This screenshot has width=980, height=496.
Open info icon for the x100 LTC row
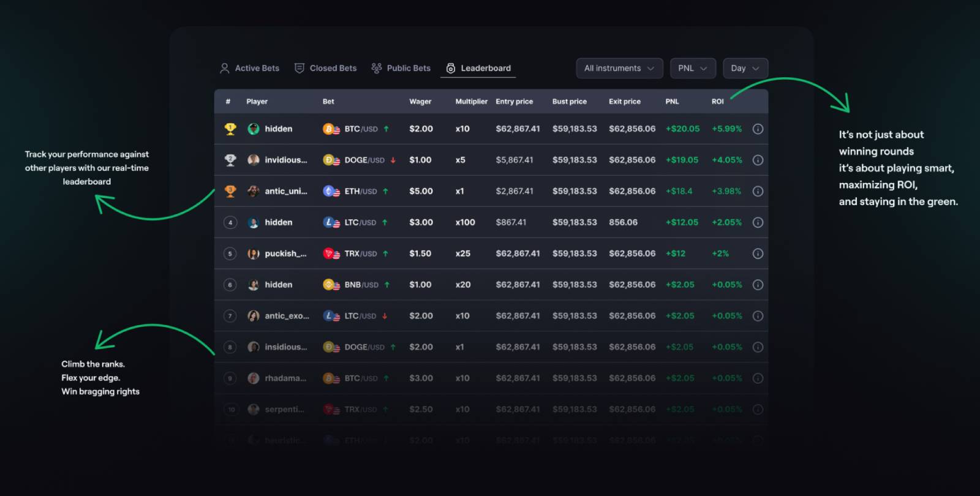tap(758, 222)
